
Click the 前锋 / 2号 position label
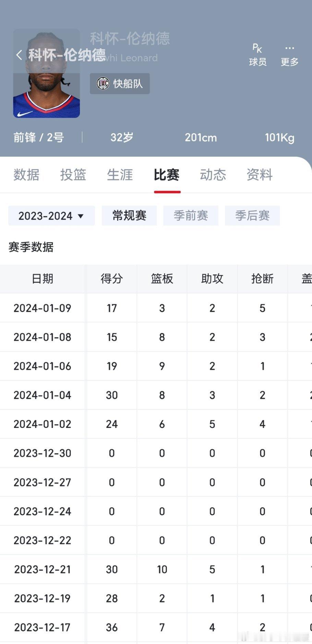point(39,138)
